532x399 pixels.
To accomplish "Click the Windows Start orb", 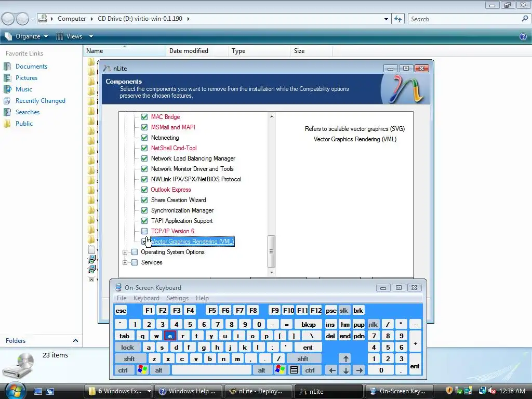I will 15,391.
